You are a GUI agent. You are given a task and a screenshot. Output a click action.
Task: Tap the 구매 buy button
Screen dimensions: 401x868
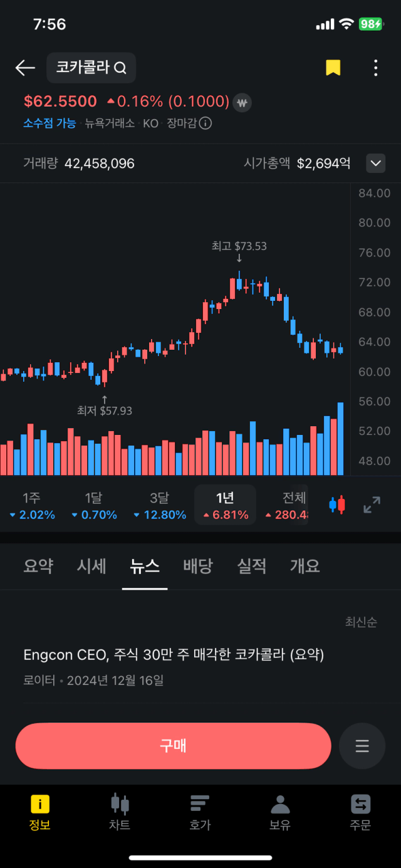click(x=173, y=746)
